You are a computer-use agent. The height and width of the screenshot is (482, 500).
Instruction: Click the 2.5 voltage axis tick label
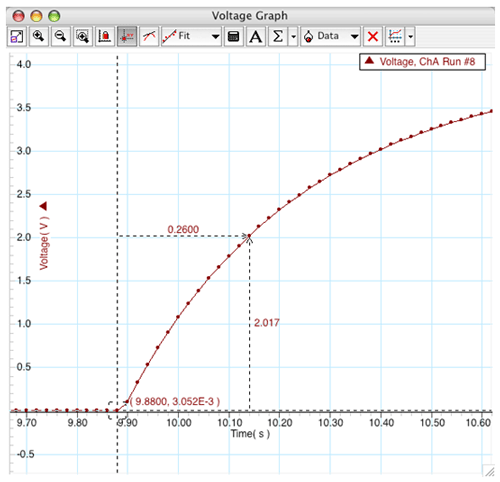point(24,194)
